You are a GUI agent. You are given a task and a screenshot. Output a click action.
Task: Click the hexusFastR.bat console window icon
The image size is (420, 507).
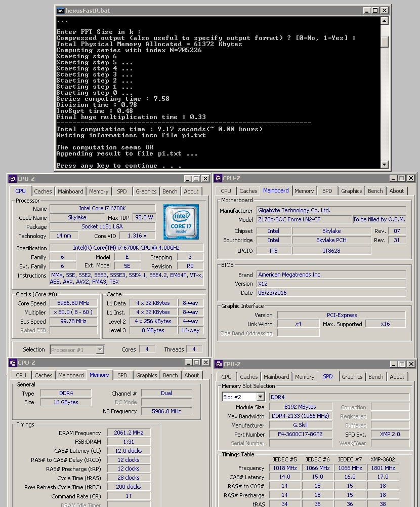60,11
